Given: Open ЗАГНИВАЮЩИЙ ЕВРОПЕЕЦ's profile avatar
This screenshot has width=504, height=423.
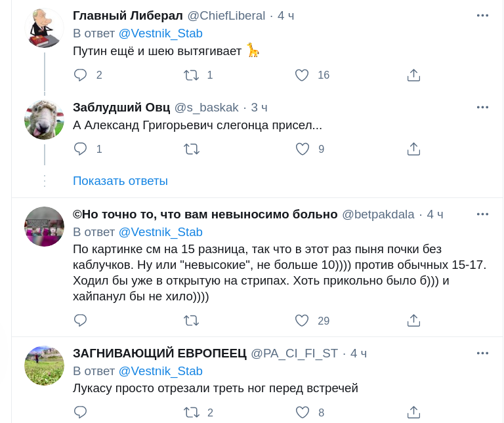Looking at the screenshot, I should (44, 366).
